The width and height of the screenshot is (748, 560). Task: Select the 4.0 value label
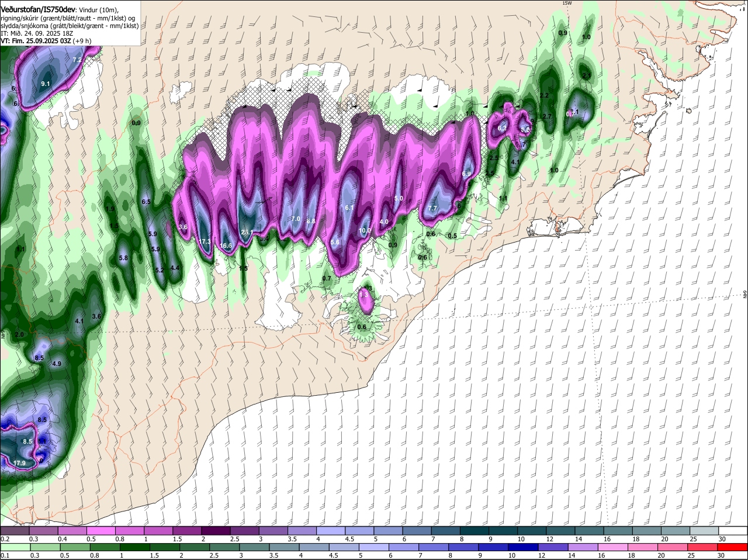384,222
